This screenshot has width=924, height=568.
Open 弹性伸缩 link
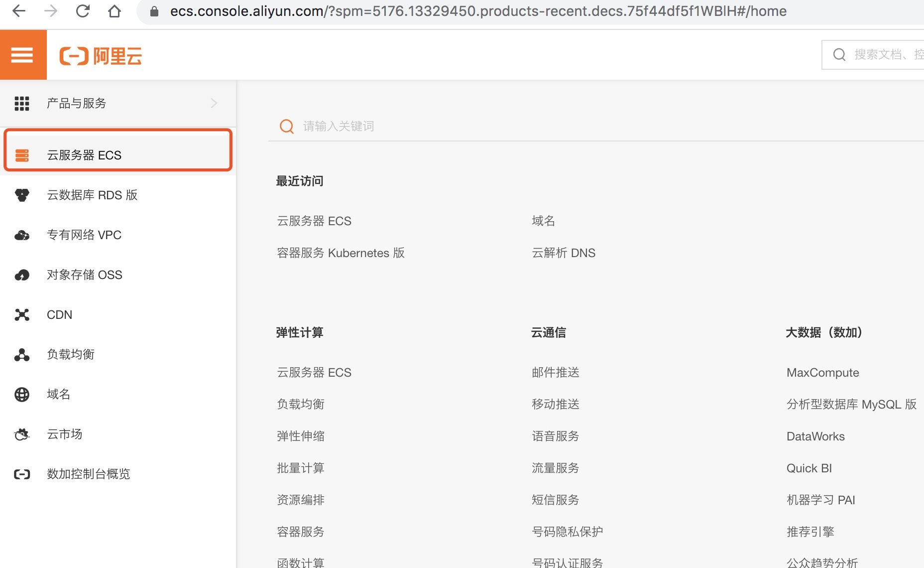(301, 436)
